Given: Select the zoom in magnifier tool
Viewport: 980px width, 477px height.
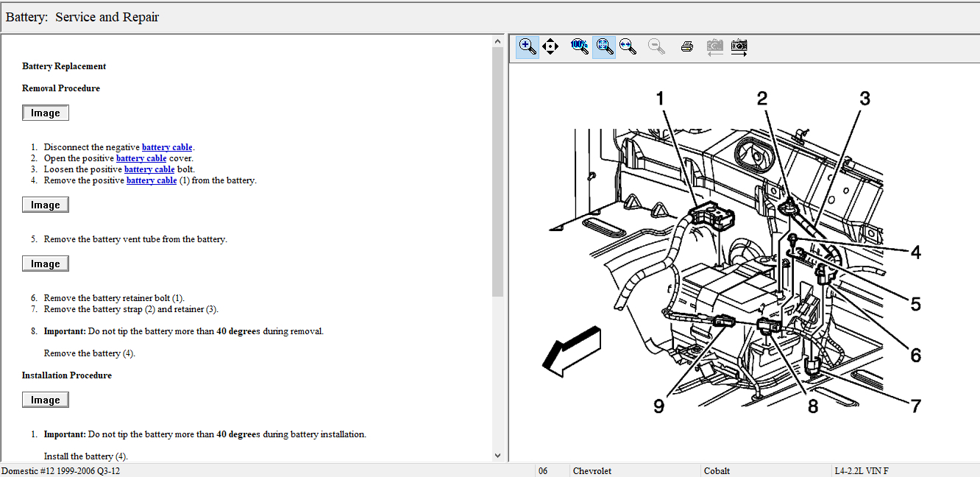Looking at the screenshot, I should tap(528, 46).
